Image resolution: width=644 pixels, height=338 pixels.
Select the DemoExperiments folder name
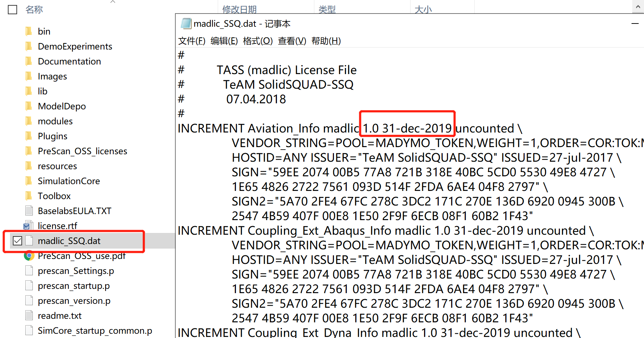(75, 46)
